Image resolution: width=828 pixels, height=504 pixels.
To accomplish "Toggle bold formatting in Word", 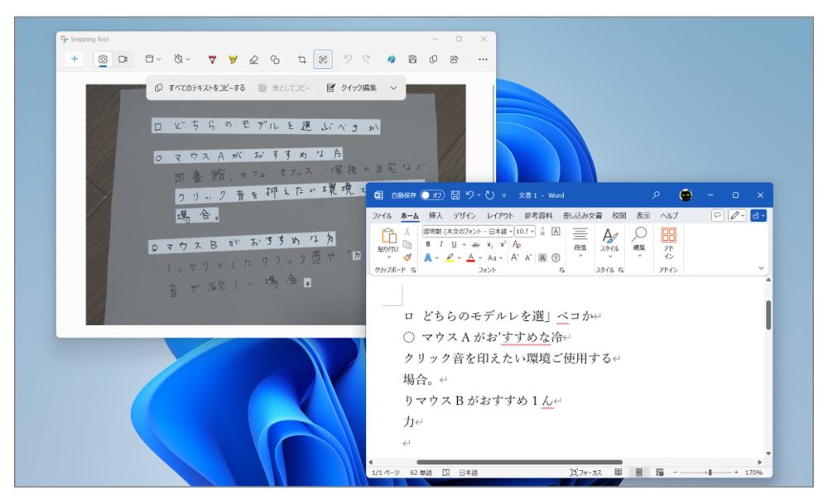I will coord(428,244).
